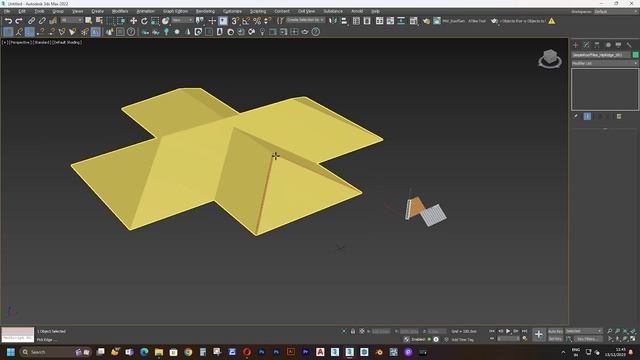
Task: Open the Material Editor icon
Action: click(413, 21)
